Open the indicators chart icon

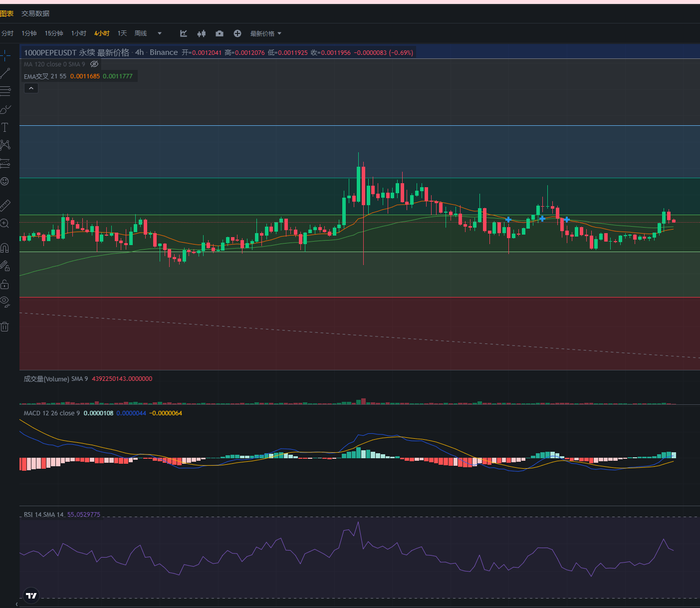tap(184, 33)
